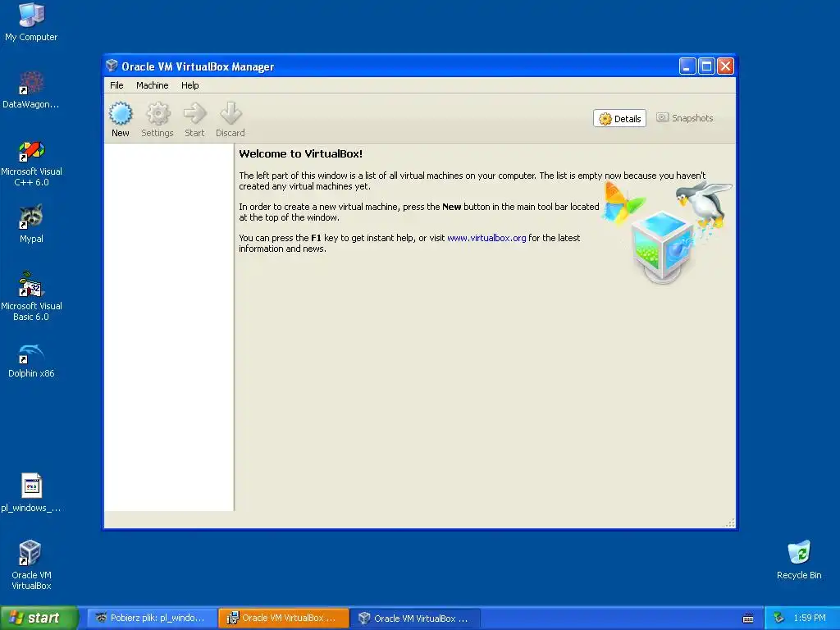Click the window resize grip in corner
Screen dimensions: 840x630
coord(730,523)
